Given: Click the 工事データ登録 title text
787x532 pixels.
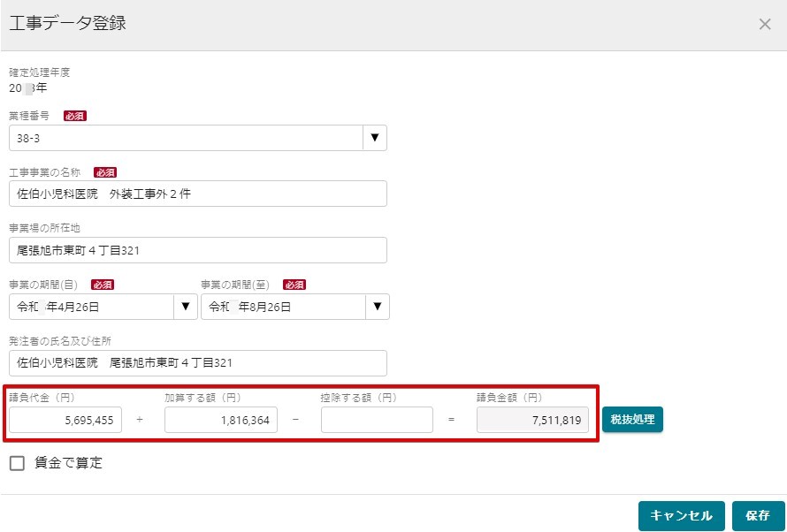Looking at the screenshot, I should coord(68,23).
